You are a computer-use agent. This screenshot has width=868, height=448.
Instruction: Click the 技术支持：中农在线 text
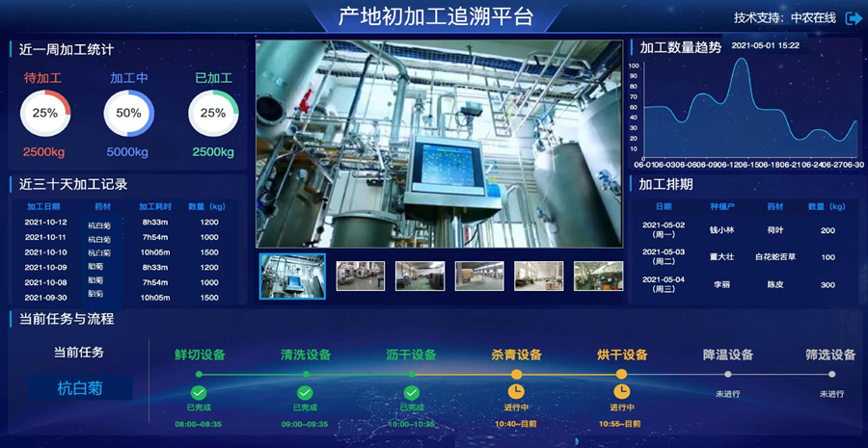click(784, 18)
